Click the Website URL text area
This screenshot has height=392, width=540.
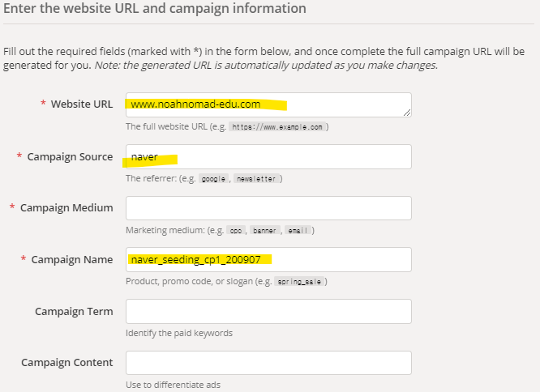click(x=268, y=104)
